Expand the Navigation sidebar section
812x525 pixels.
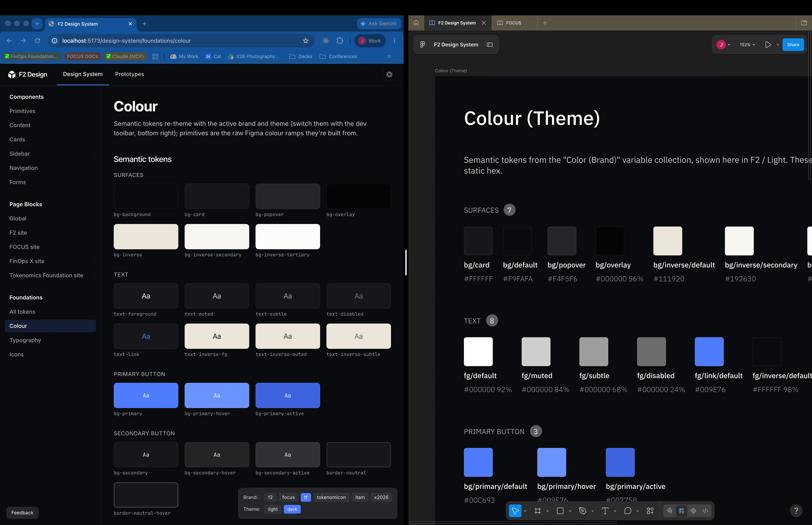[50, 168]
